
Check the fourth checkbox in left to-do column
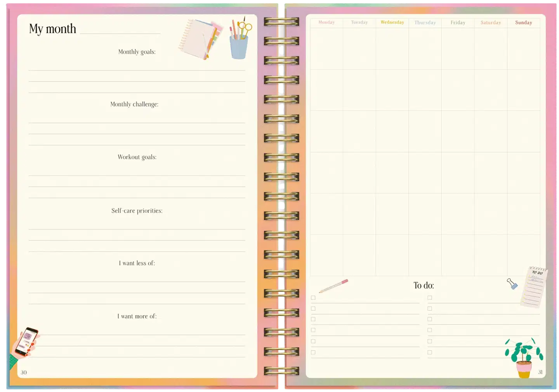313,330
